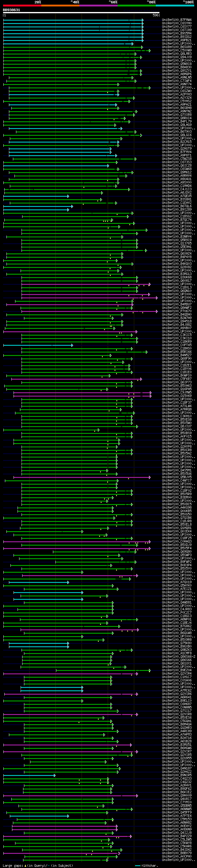Screen dimensions: 197x868
Task: Click on UniRef100_Q8RUI4
Action: tap(177, 118)
